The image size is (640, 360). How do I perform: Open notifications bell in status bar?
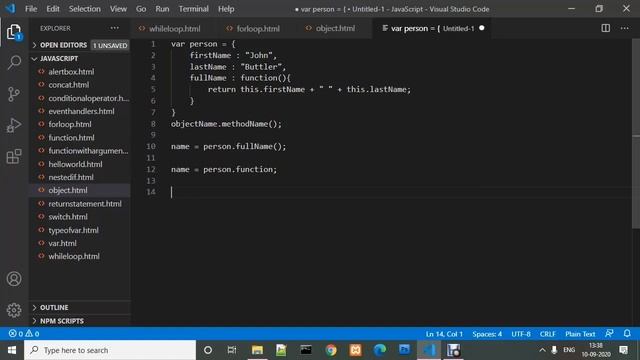[x=627, y=333]
